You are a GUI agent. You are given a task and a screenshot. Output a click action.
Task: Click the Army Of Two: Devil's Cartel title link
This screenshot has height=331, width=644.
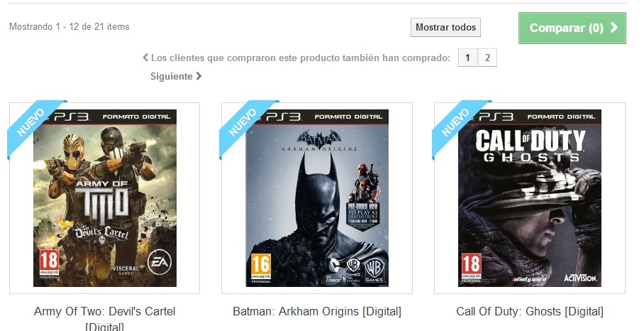click(x=105, y=318)
